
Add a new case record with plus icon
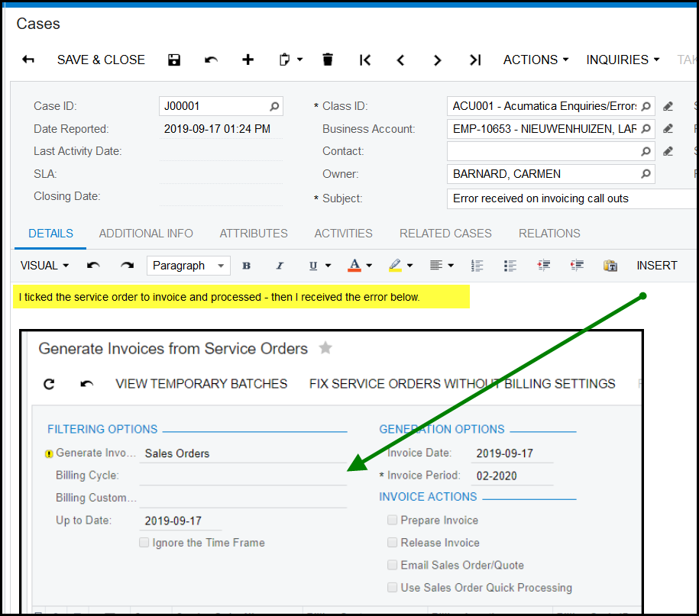248,60
